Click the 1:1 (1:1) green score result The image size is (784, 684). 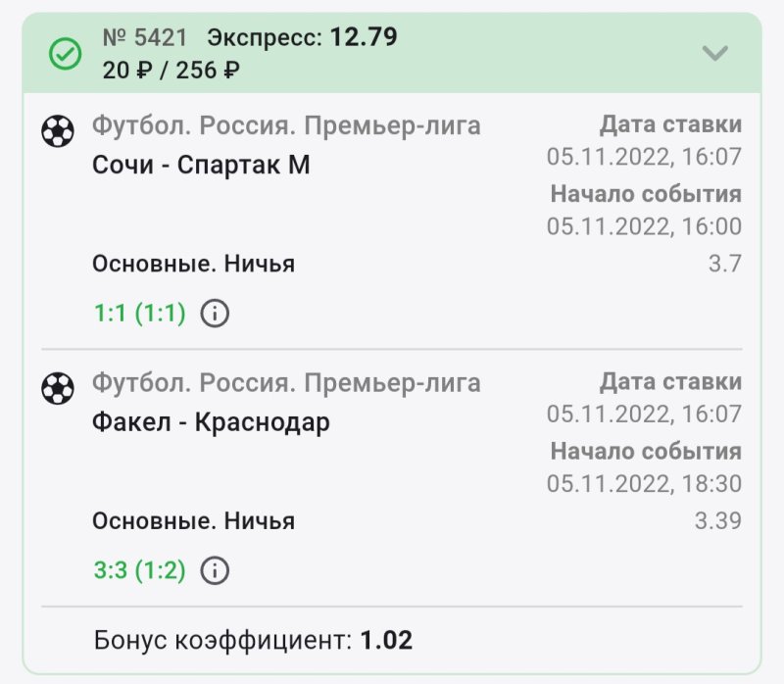click(x=139, y=314)
